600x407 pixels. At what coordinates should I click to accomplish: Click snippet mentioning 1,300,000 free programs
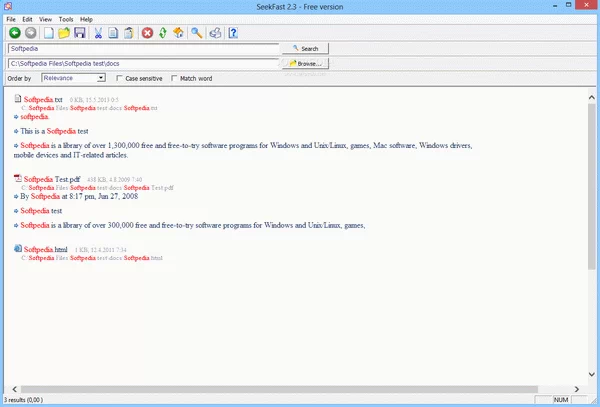pyautogui.click(x=243, y=150)
